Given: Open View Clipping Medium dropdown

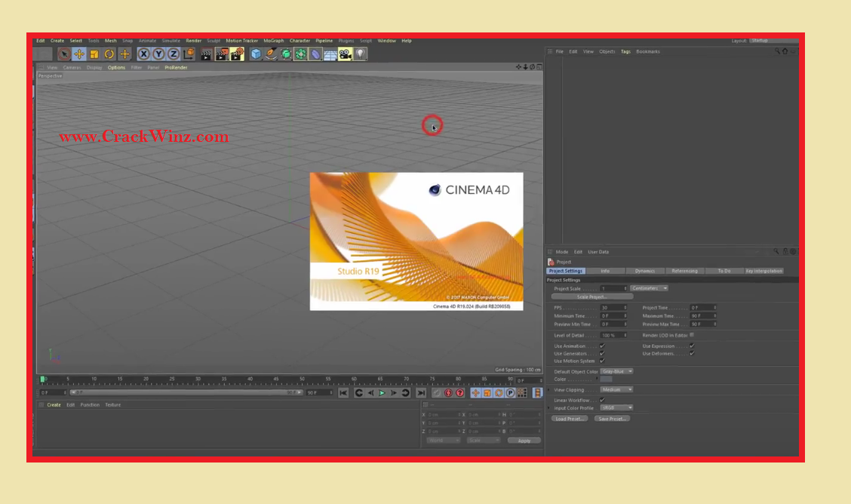Looking at the screenshot, I should [x=616, y=389].
